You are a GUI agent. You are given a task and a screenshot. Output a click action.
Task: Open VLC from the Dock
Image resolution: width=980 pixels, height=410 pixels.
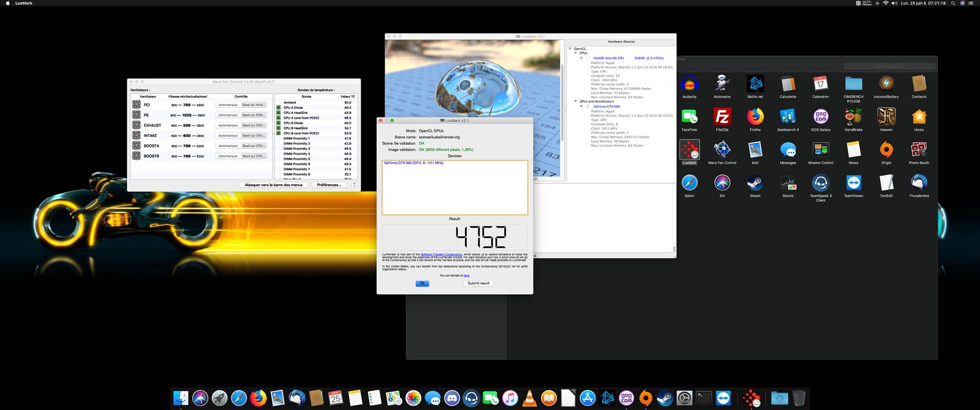(x=529, y=398)
